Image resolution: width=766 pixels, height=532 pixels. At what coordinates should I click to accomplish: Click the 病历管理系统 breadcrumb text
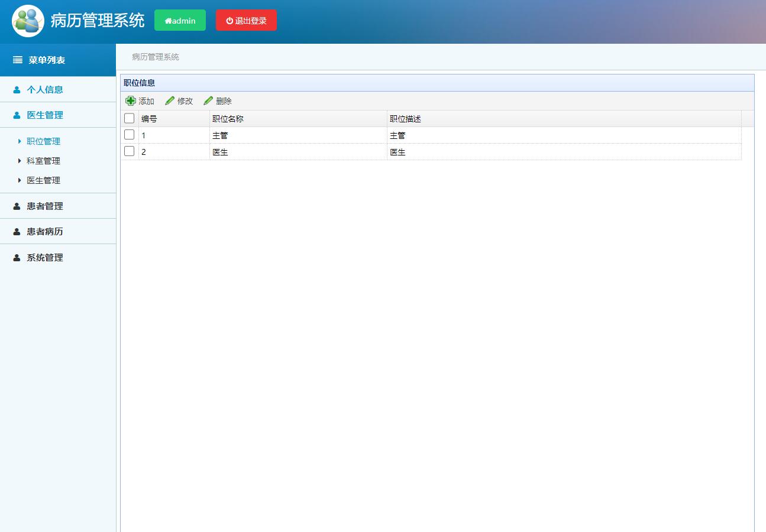pos(156,57)
